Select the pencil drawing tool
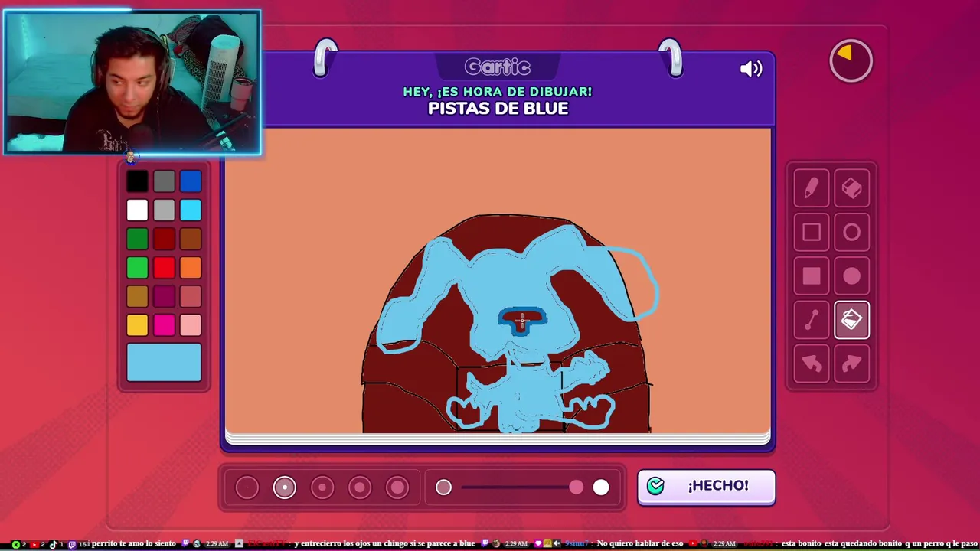Screen dimensions: 980x551 pos(812,189)
